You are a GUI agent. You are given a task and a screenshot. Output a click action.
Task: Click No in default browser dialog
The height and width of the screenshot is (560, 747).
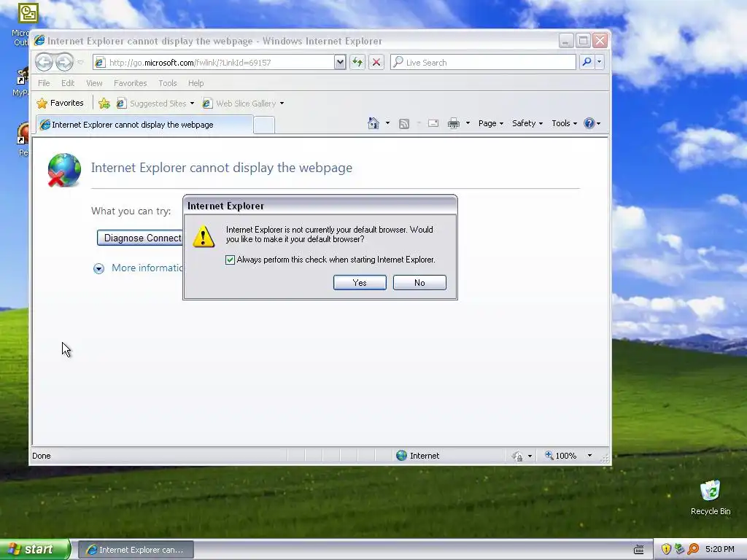pos(419,282)
